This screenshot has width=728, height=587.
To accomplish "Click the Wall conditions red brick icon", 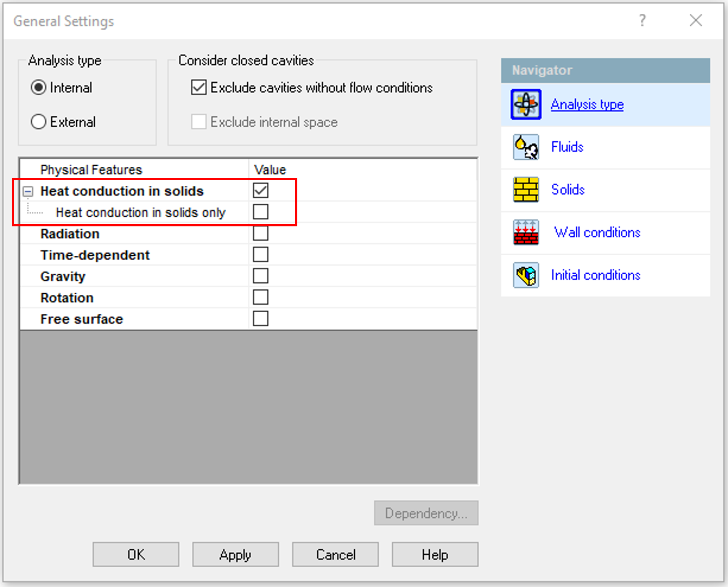I will [526, 232].
